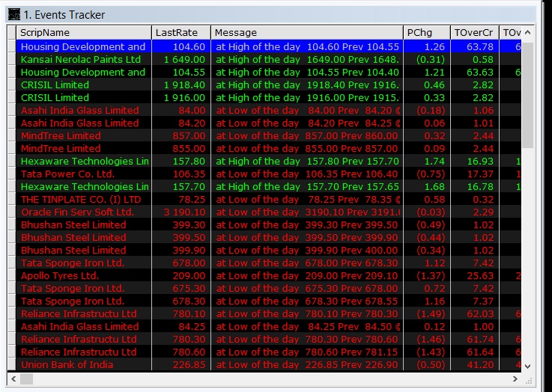Image resolution: width=552 pixels, height=392 pixels.
Task: Click LastRate value 1 649.00
Action: (184, 59)
